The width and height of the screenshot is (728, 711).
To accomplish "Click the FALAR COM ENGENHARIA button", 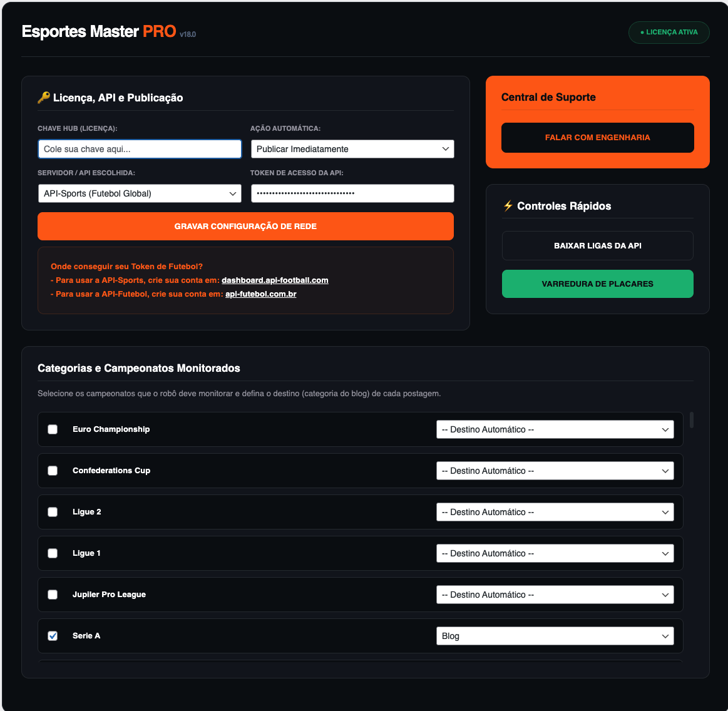I will pyautogui.click(x=597, y=138).
